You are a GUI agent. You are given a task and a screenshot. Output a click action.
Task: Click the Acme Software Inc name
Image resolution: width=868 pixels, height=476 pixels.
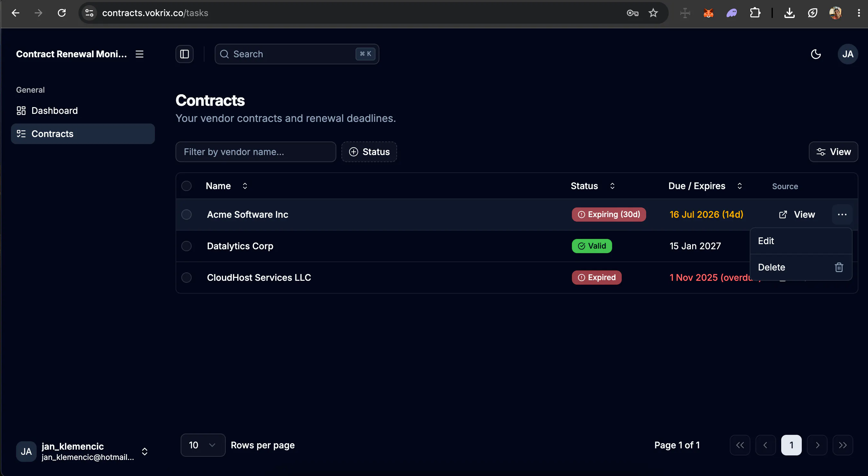click(247, 215)
